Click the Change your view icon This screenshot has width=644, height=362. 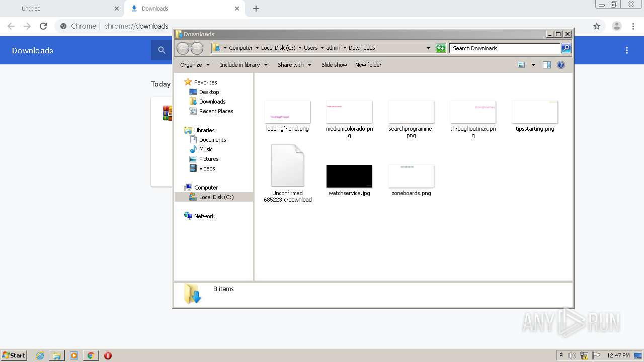click(x=521, y=65)
